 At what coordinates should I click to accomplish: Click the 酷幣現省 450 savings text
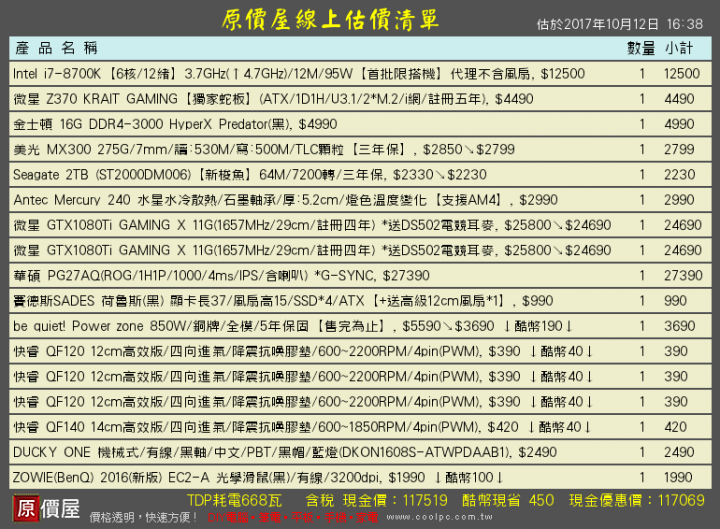(x=508, y=501)
